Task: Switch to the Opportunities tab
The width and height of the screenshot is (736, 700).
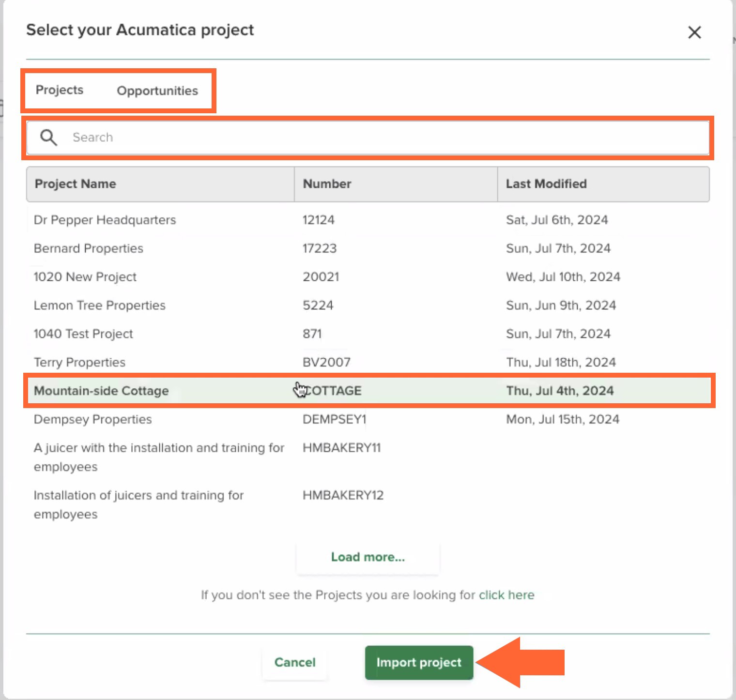Action: [x=157, y=91]
